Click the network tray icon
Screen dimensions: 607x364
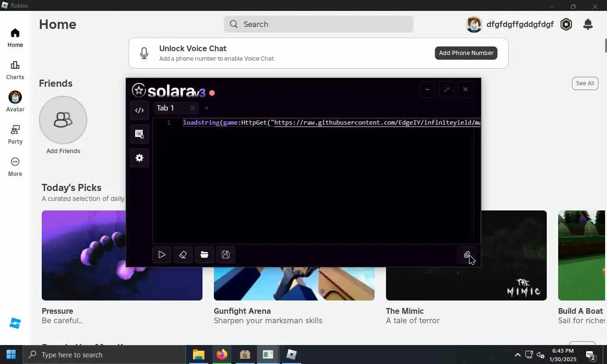(x=529, y=355)
